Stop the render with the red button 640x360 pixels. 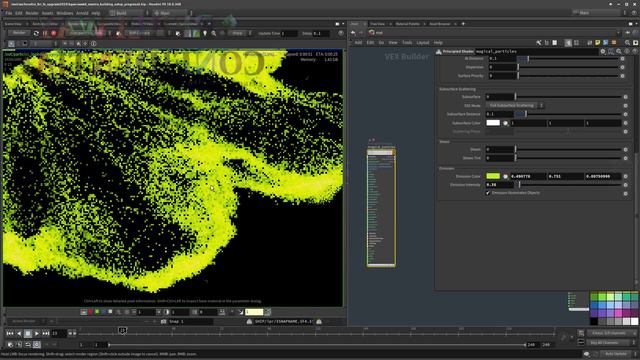[x=53, y=33]
